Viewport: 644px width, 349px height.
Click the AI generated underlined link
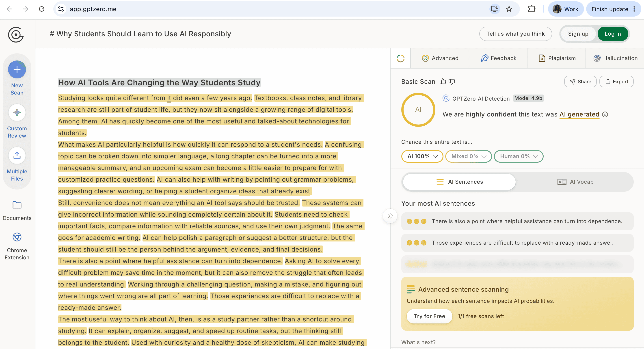click(579, 114)
